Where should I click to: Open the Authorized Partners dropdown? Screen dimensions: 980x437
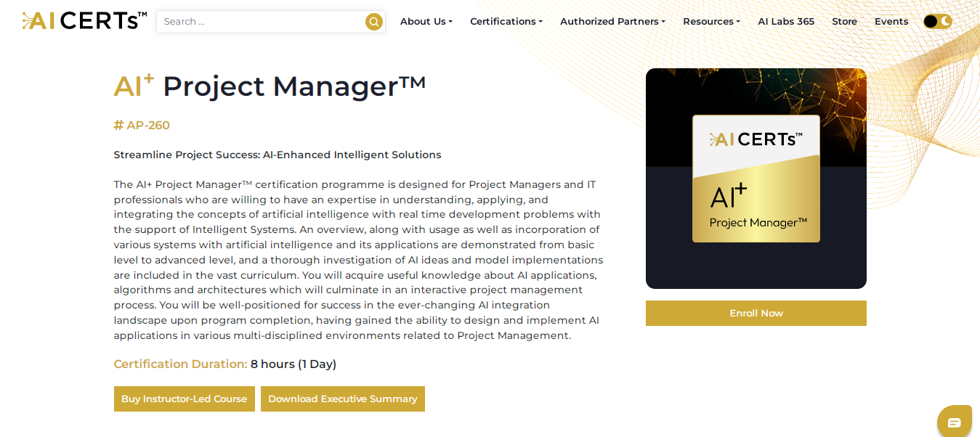coord(612,21)
